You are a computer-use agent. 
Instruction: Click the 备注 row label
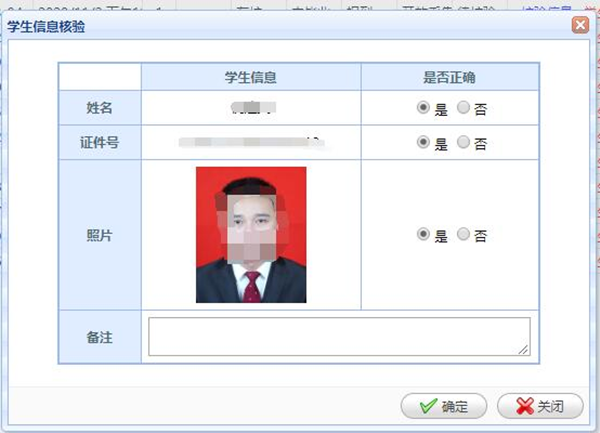[99, 337]
